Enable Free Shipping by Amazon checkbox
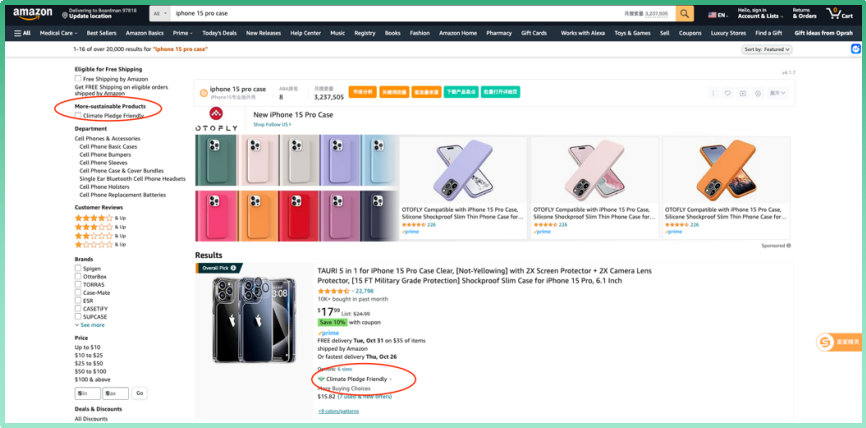This screenshot has width=866, height=428. (78, 79)
